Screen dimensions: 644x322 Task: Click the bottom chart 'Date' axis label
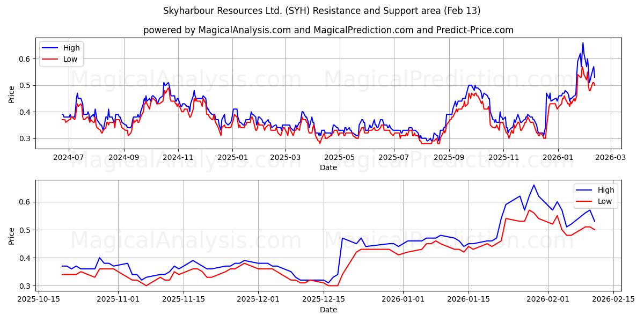(x=328, y=310)
